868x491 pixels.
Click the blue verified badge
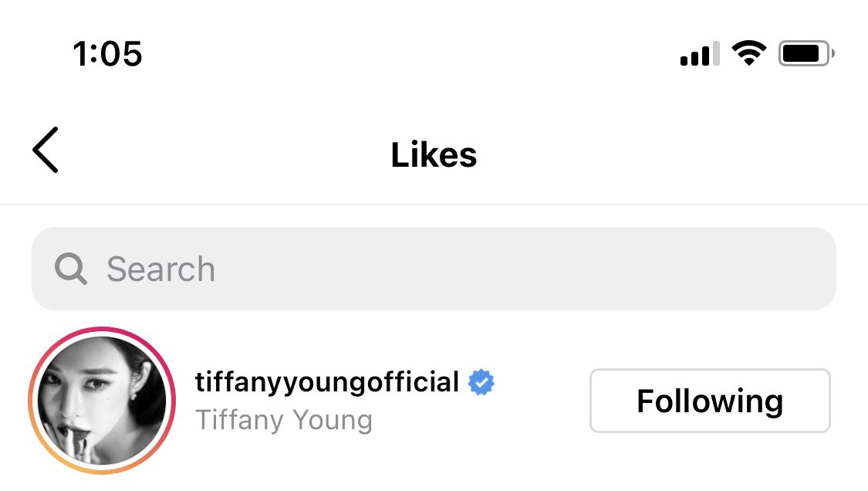(481, 382)
